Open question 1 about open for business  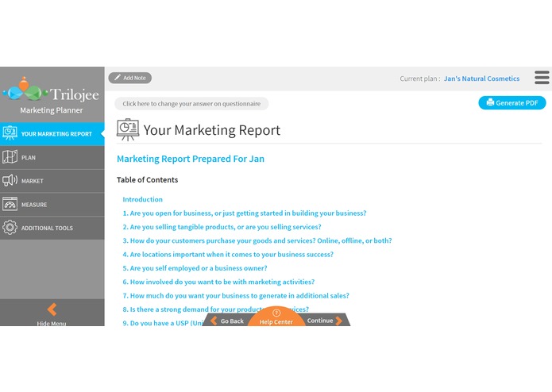click(245, 213)
